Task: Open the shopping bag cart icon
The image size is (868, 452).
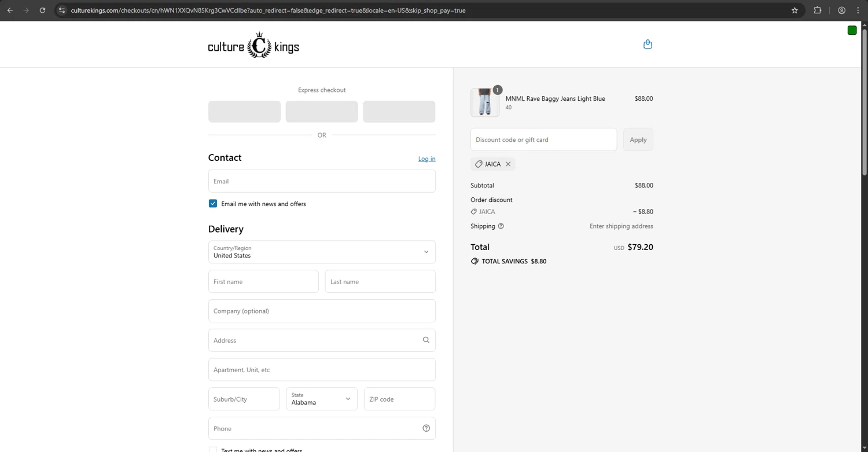Action: 648,45
